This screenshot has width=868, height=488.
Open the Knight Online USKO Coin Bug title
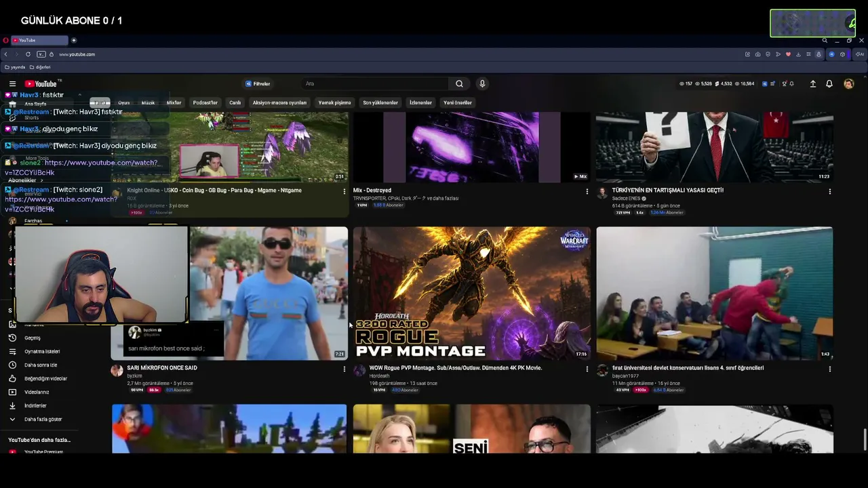(x=214, y=190)
